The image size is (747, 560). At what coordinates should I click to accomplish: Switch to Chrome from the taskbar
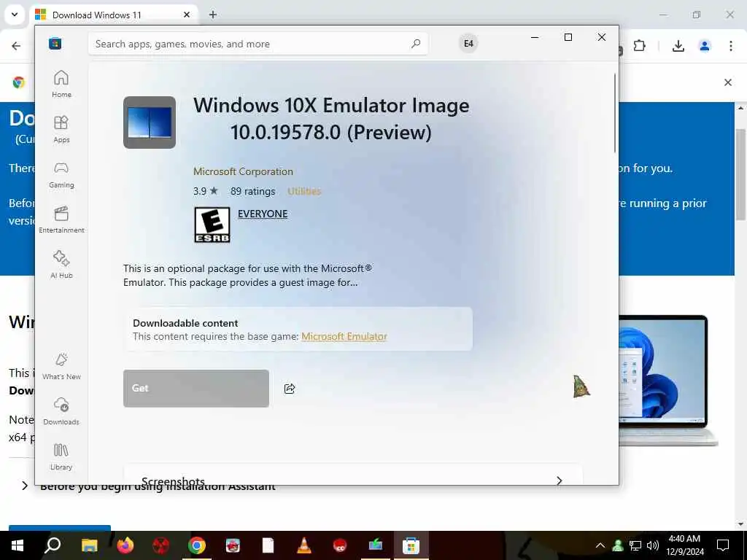pyautogui.click(x=196, y=545)
